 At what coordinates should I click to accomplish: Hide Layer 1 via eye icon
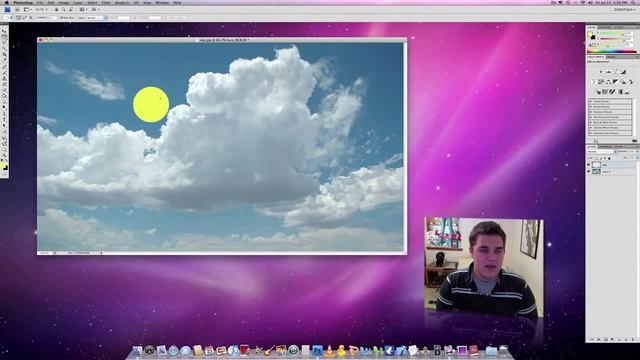click(x=589, y=171)
